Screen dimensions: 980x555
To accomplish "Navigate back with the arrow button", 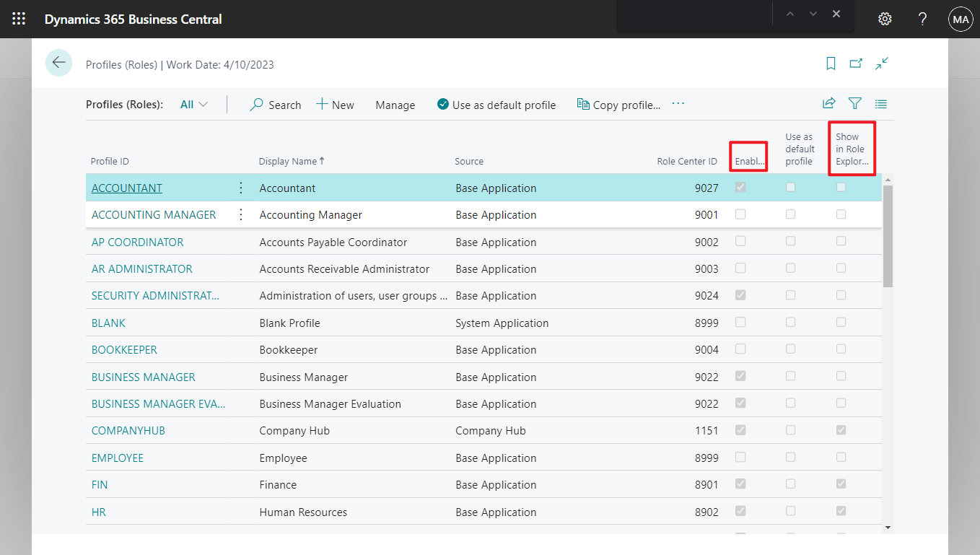I will pyautogui.click(x=58, y=63).
